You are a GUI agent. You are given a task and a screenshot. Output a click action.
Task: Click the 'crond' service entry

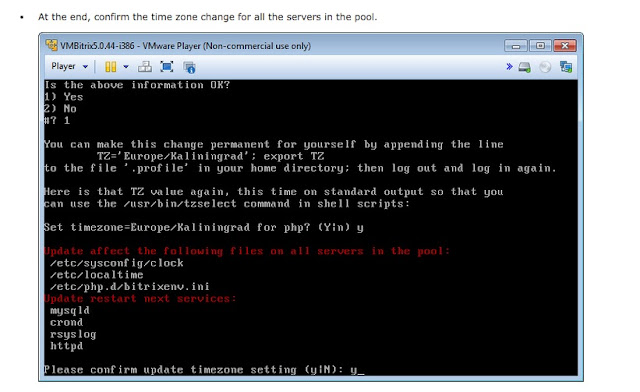coord(67,322)
